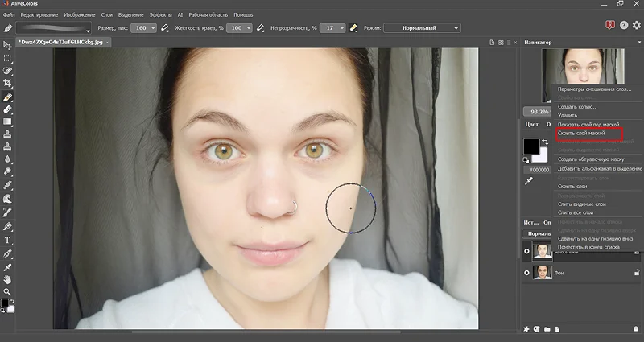Open the layer blend mode Нормаль dropdown
This screenshot has height=342, width=644.
pyautogui.click(x=536, y=233)
